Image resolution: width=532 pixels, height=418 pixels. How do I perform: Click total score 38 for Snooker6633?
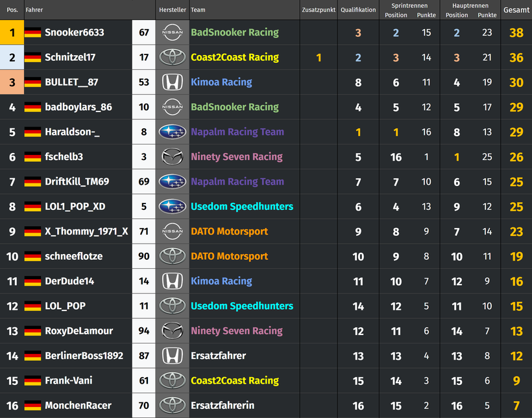click(x=516, y=32)
